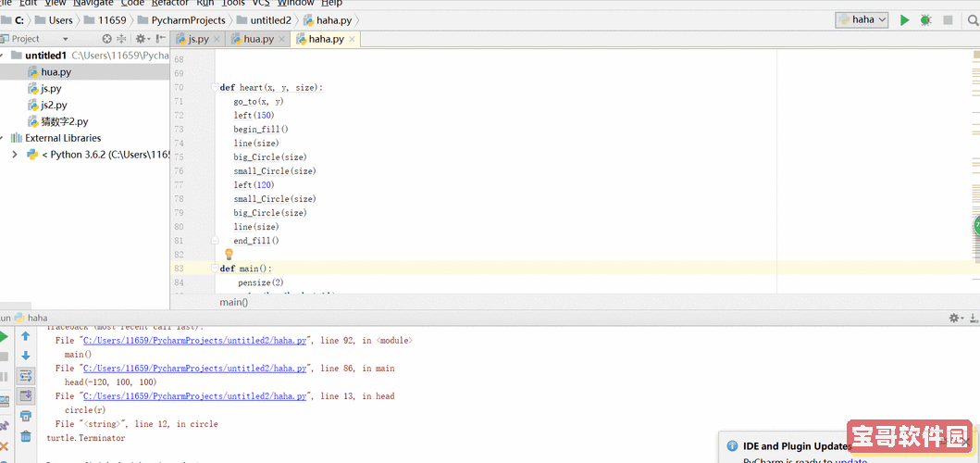Clear all Run console output with trash icon

26,436
